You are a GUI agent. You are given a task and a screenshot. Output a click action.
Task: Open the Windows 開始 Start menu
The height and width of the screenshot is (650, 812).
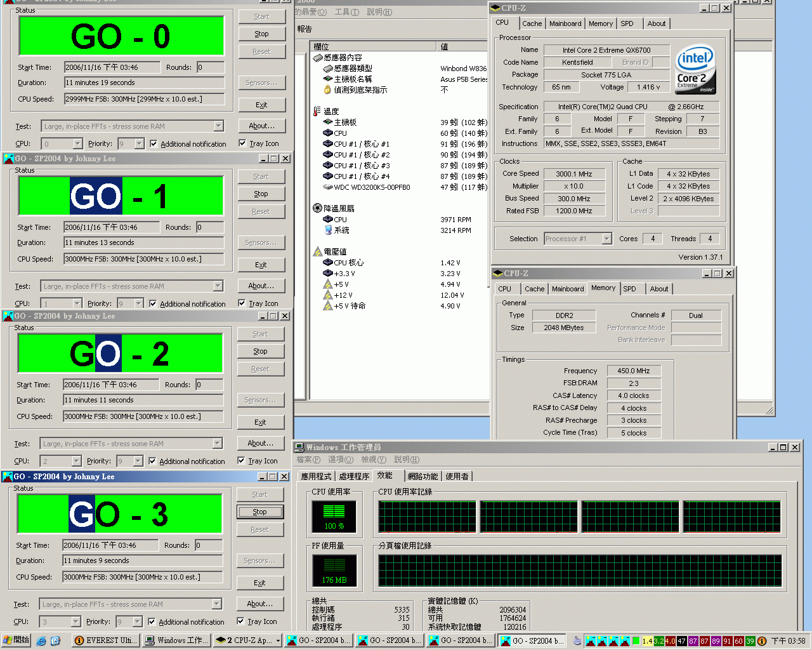pos(16,640)
